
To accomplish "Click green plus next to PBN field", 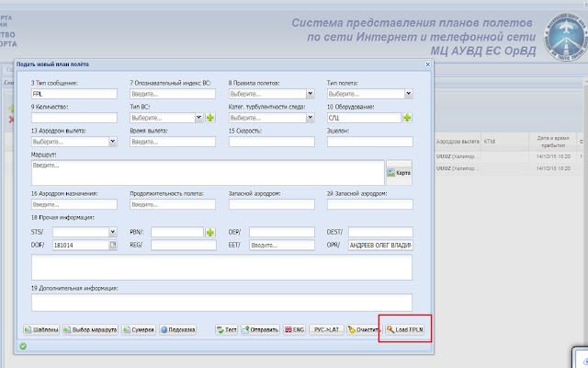I will tap(209, 232).
